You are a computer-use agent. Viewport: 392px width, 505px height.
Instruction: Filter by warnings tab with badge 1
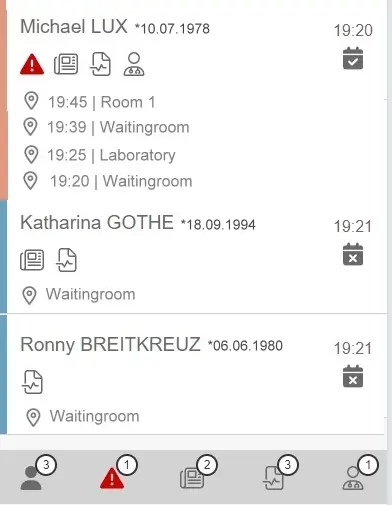pos(118,473)
